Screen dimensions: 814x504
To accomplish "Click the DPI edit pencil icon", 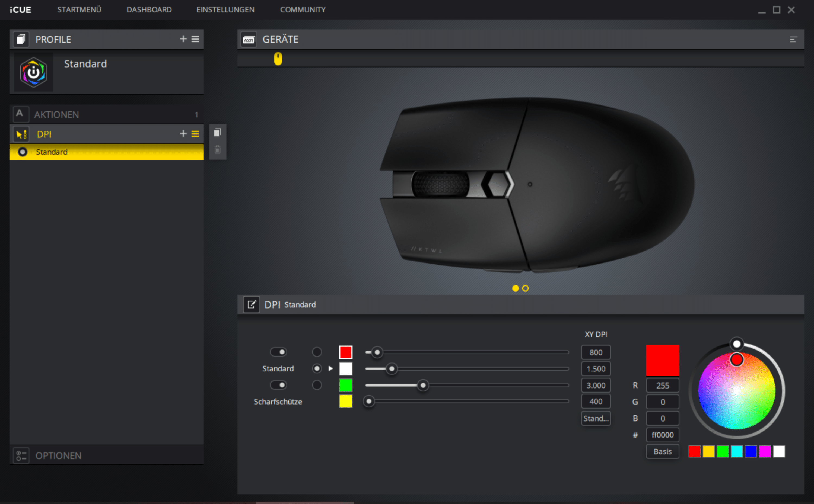I will coord(251,304).
